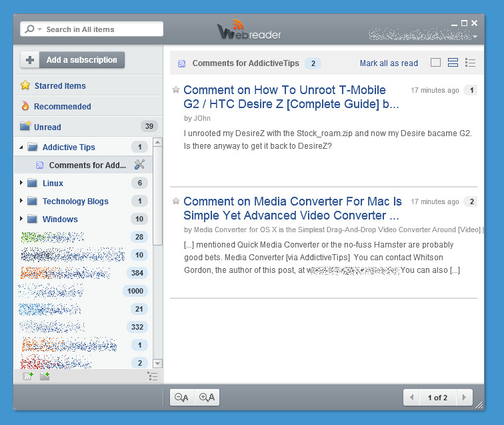Viewport: 504px width, 425px height.
Task: Star the How To Unroot T-Mobile comment
Action: (x=176, y=89)
